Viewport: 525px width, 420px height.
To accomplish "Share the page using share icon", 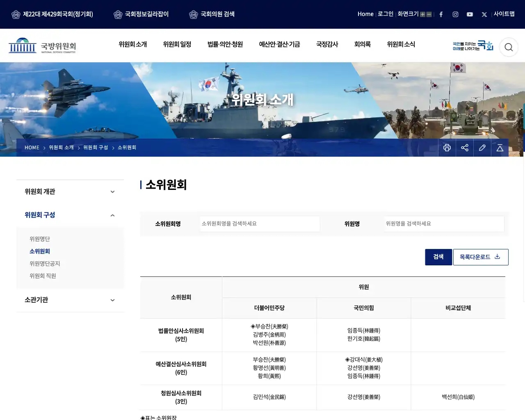I will [465, 148].
